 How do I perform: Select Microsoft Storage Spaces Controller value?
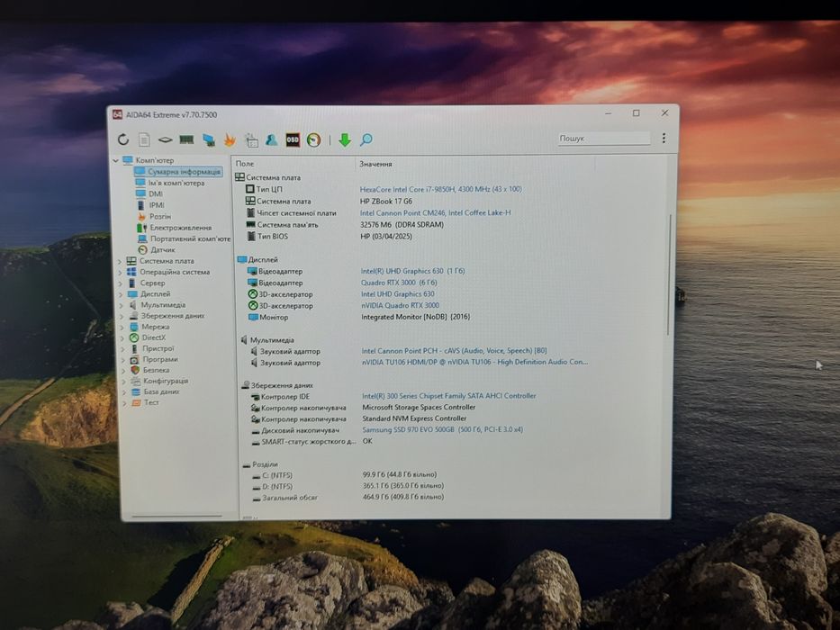419,407
